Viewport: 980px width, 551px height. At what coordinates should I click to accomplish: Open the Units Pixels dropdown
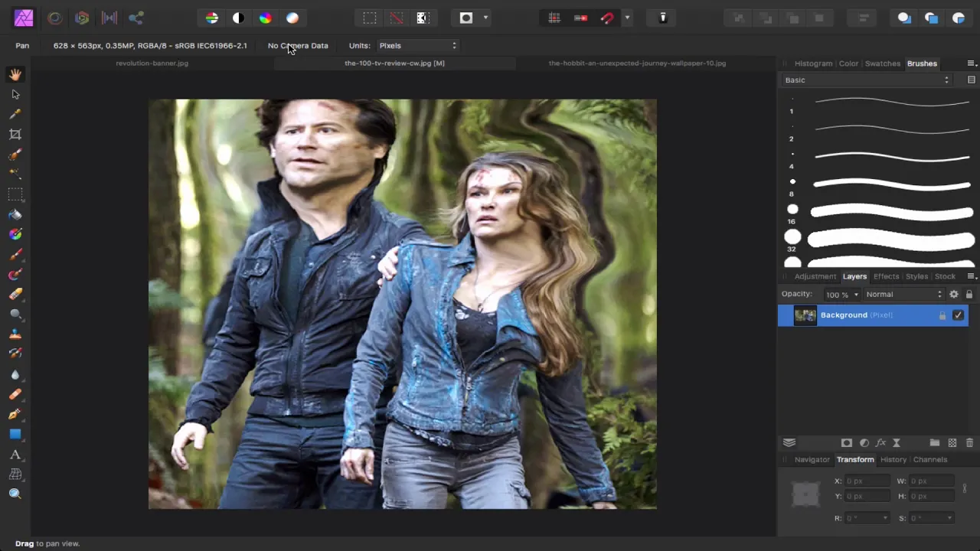click(418, 46)
